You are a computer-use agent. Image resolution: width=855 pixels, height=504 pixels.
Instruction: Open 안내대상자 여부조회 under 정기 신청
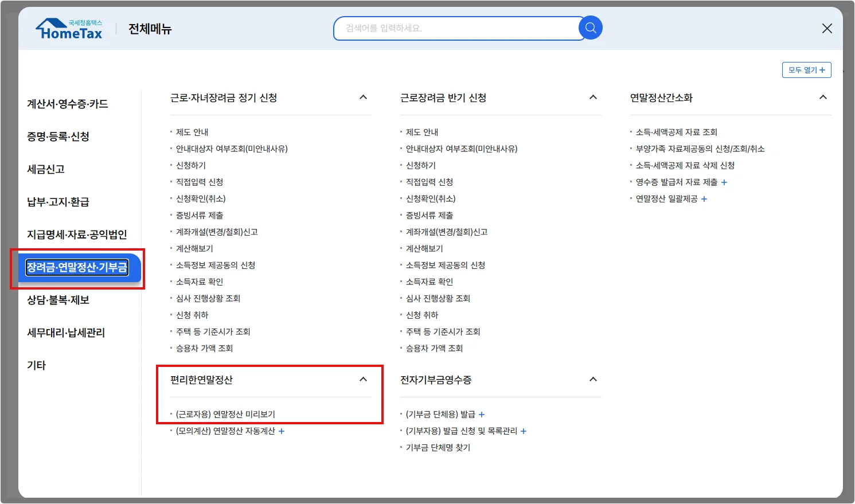click(x=232, y=149)
